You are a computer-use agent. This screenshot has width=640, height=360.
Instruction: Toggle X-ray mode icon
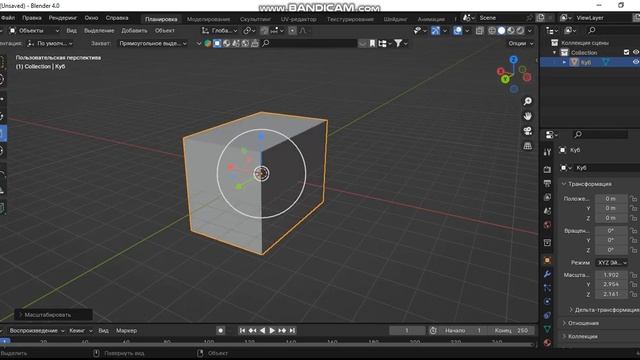click(480, 31)
